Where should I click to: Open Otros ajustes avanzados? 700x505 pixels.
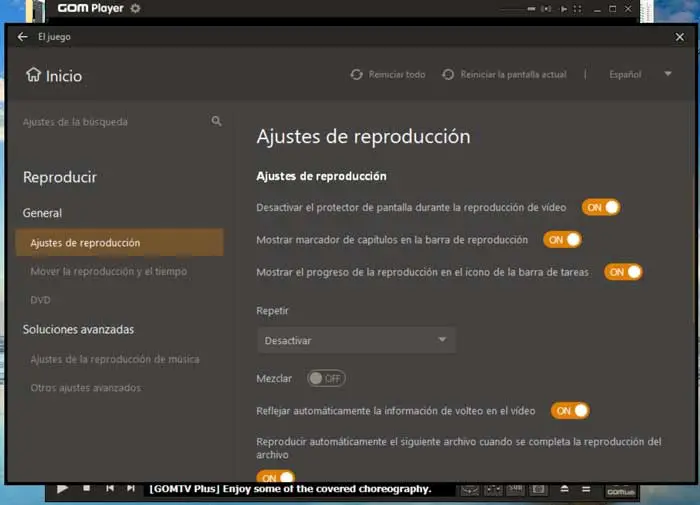85,388
